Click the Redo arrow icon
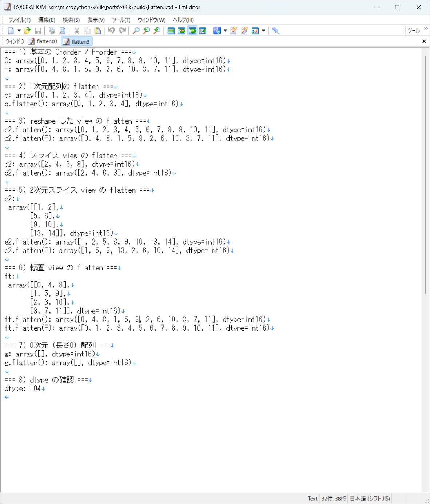The width and height of the screenshot is (430, 504). [x=122, y=31]
